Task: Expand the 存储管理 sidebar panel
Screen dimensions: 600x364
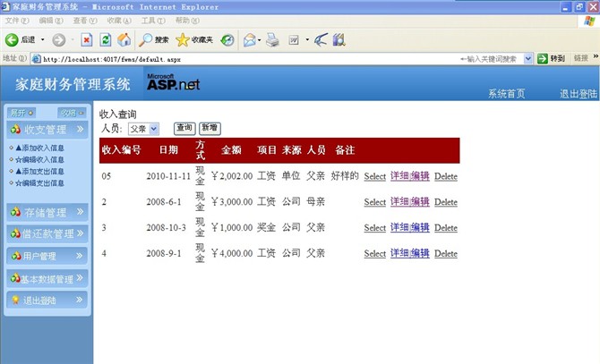Action: click(x=80, y=212)
